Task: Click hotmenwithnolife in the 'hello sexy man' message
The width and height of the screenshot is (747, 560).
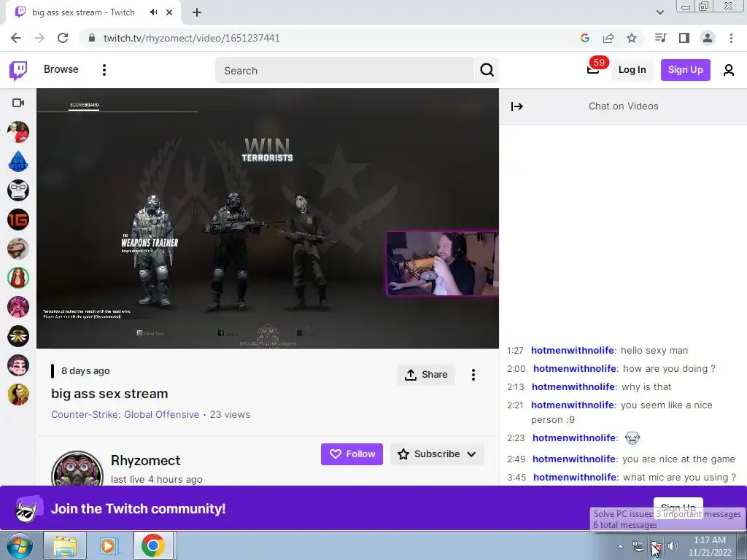Action: click(x=572, y=351)
